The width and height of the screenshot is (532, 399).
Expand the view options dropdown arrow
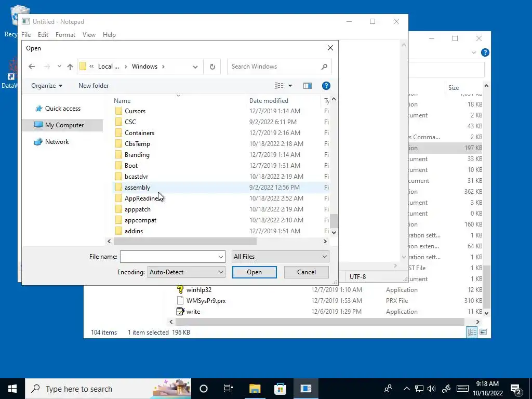[290, 86]
